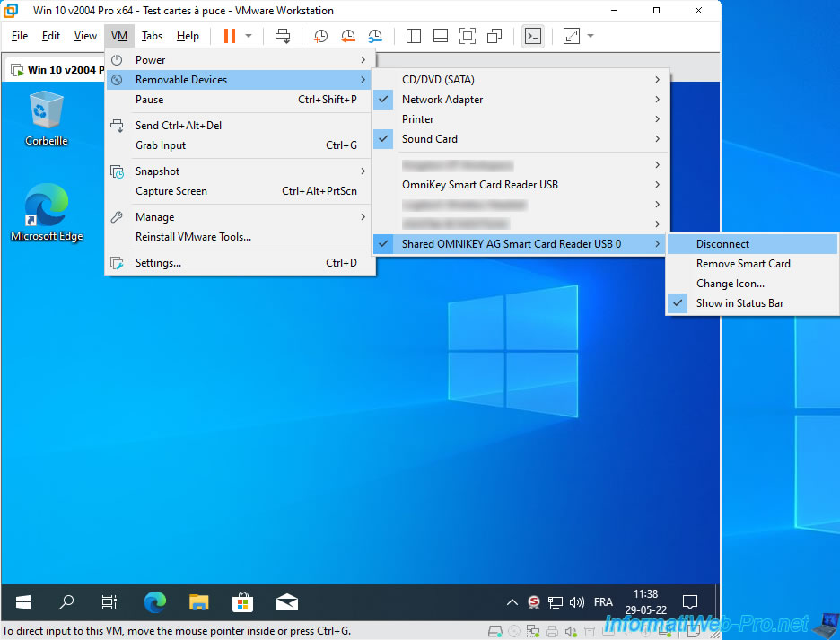Expand the Printer device submenu
The height and width of the screenshot is (640, 840).
520,119
